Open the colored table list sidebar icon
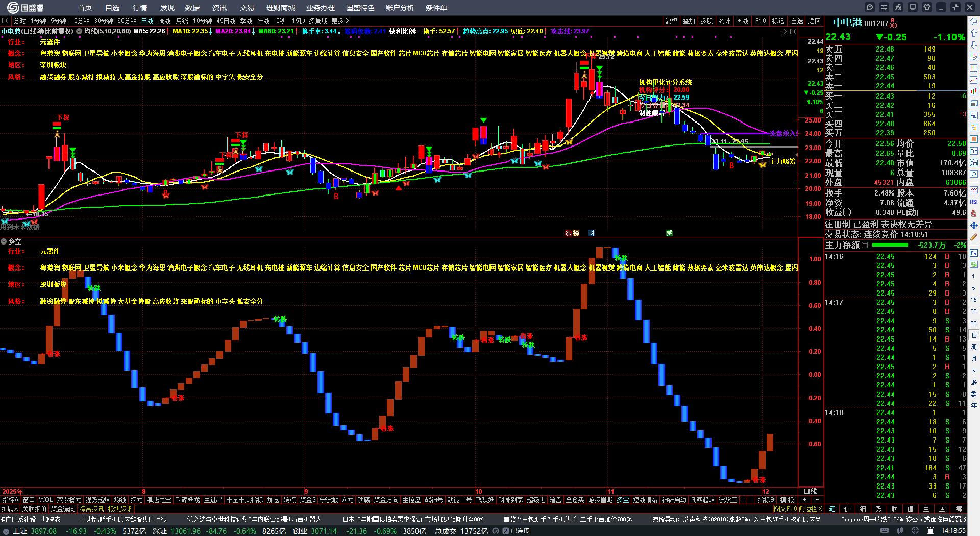The image size is (980, 536). tap(974, 68)
